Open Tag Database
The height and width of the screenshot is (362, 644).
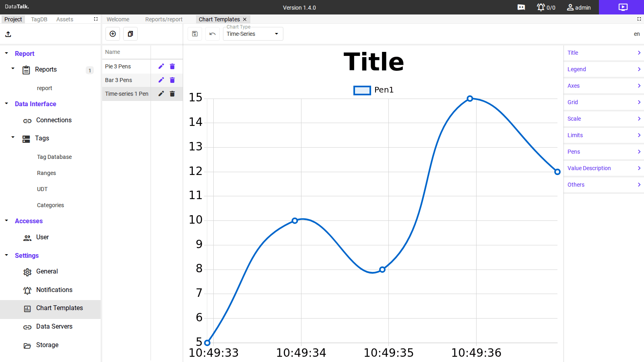[x=54, y=157]
